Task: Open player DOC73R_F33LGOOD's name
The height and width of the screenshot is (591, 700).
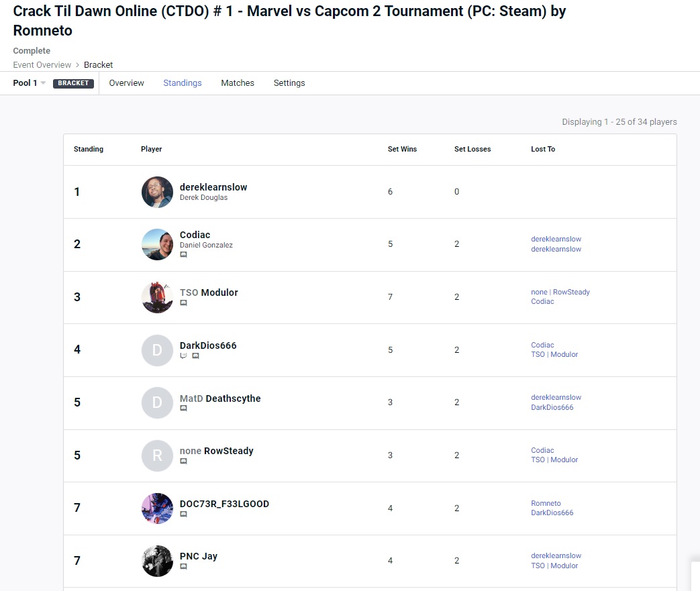Action: point(224,504)
